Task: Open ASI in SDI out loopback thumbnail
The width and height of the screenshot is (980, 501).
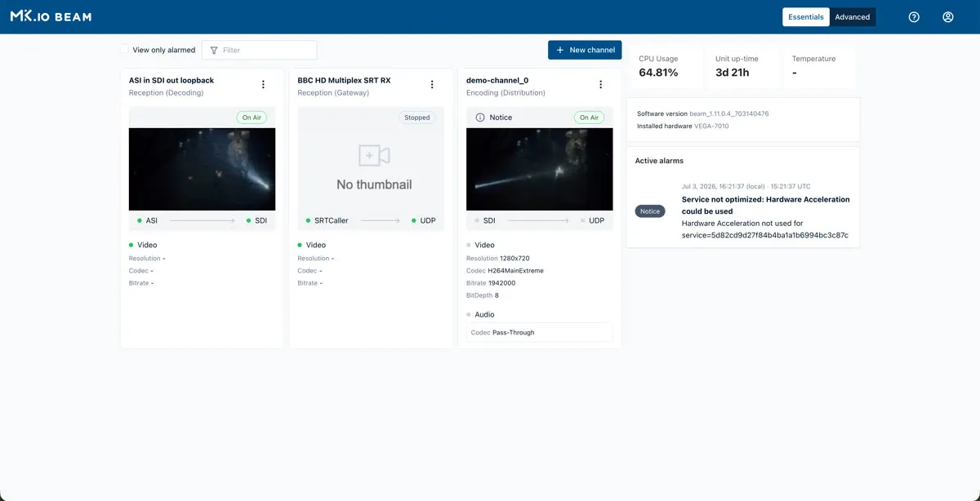Action: [202, 169]
